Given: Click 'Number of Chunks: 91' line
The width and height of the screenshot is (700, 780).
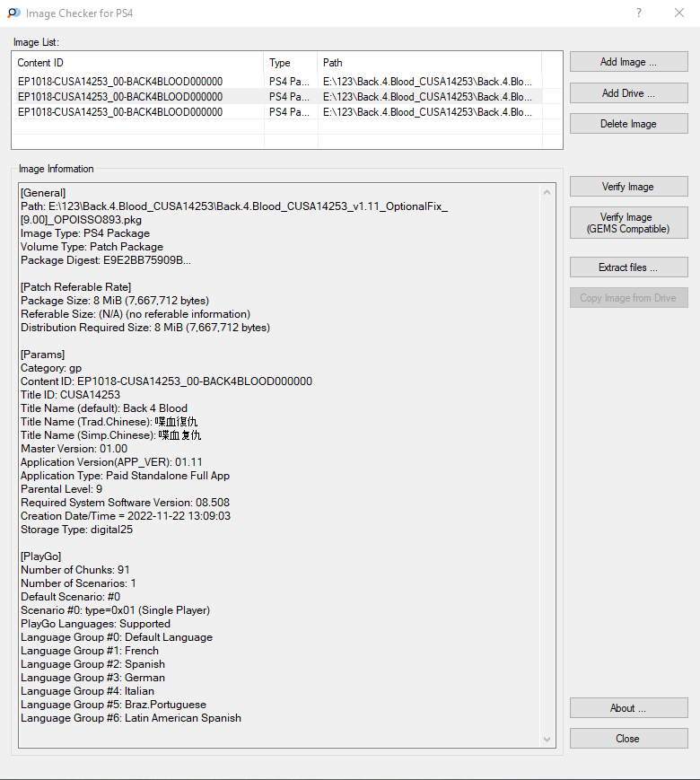Looking at the screenshot, I should click(x=75, y=569).
